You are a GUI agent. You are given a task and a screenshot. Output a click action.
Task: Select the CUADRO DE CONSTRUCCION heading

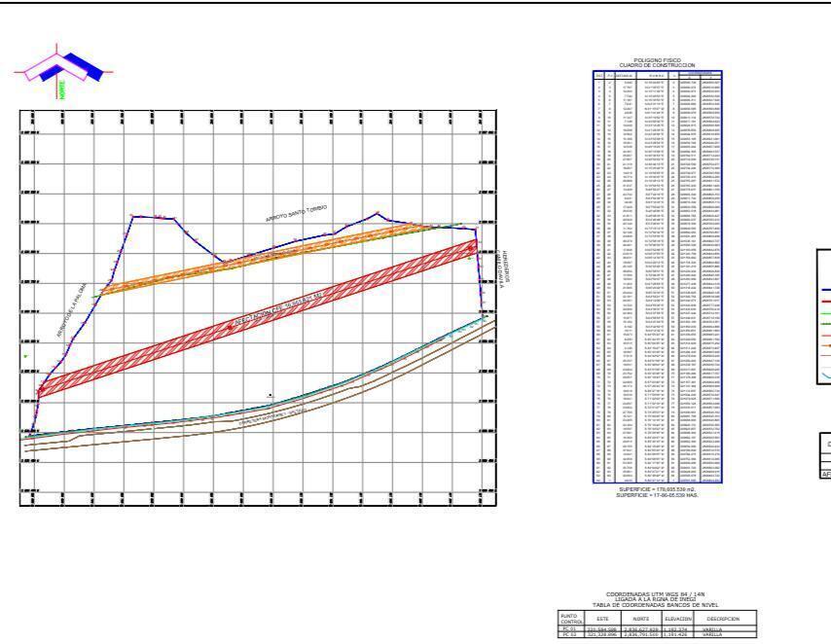pos(659,65)
